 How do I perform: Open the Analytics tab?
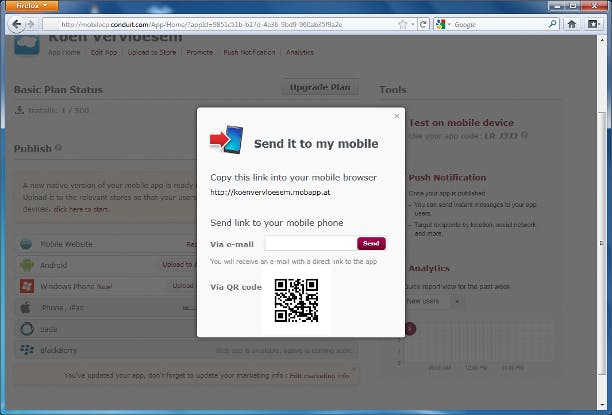(300, 52)
